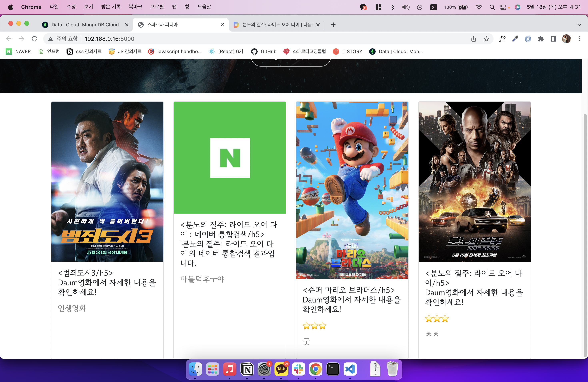Open the 파일 menu

(x=54, y=7)
